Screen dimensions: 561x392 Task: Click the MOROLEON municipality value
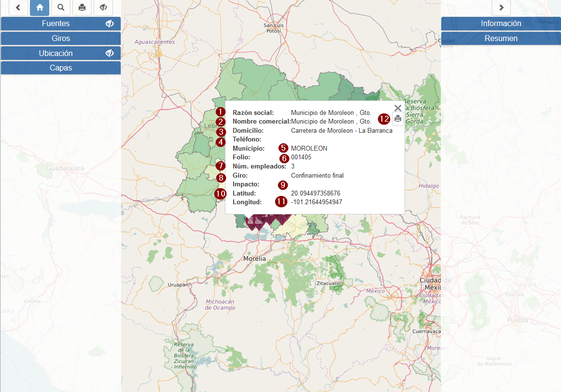(309, 148)
